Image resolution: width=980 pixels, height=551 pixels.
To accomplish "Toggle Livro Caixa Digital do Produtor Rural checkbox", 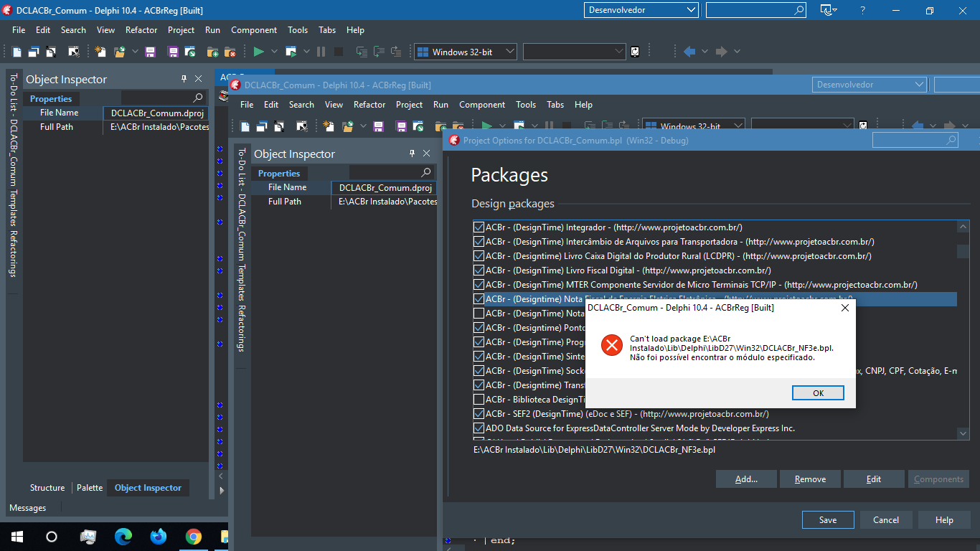I will (x=479, y=256).
